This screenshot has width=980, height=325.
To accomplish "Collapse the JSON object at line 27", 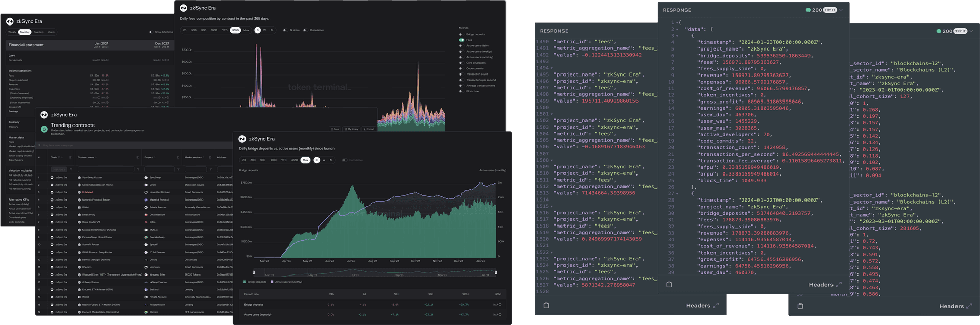I will [677, 193].
